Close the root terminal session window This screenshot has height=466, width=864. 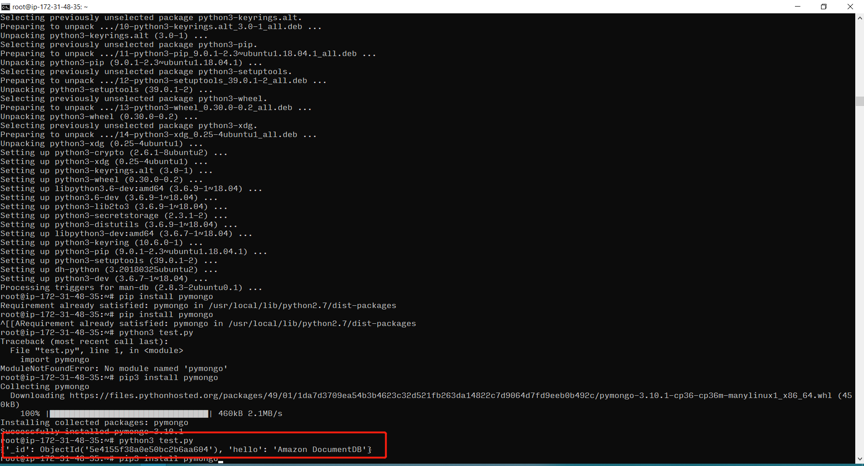tap(851, 6)
